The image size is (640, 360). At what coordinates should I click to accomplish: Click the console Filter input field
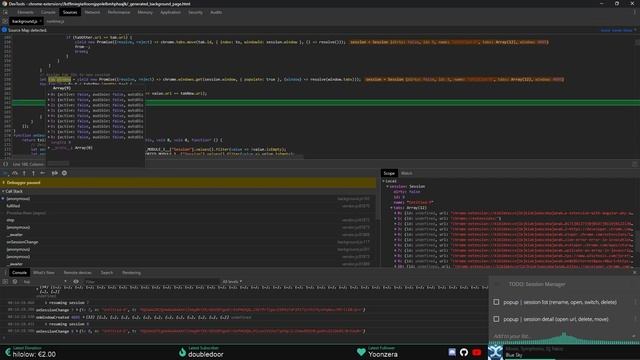151,282
